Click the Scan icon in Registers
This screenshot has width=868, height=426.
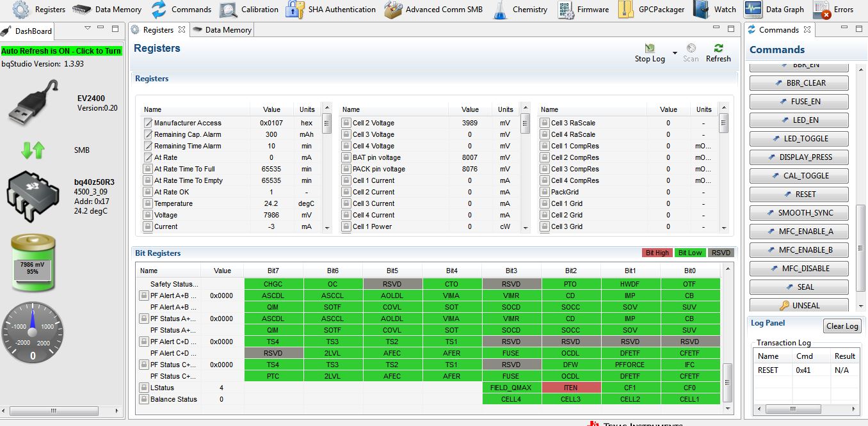(691, 48)
